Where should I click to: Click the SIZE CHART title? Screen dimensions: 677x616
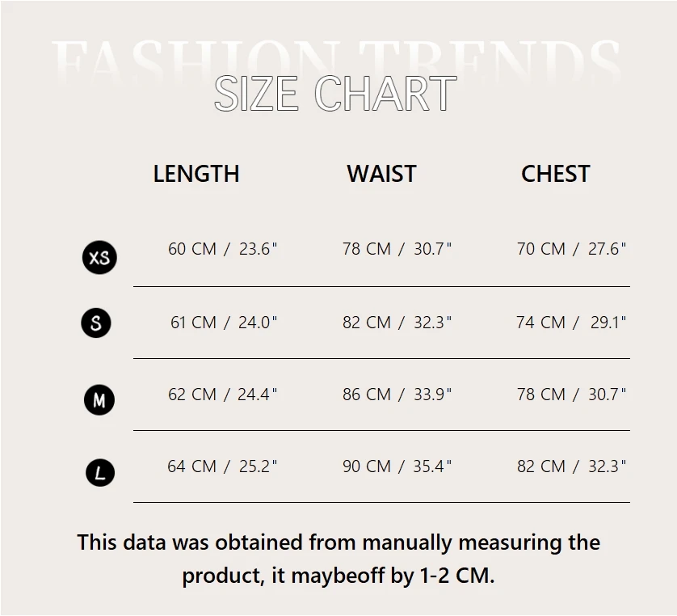pos(335,94)
